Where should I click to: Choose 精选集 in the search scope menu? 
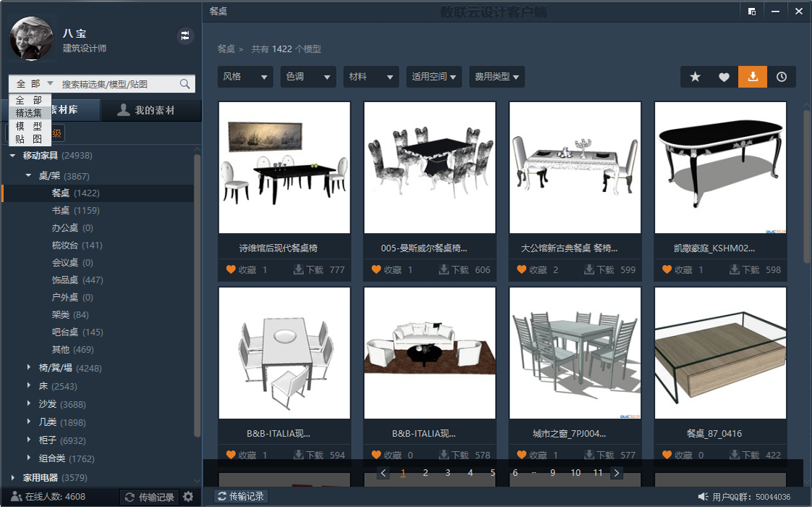pos(30,113)
